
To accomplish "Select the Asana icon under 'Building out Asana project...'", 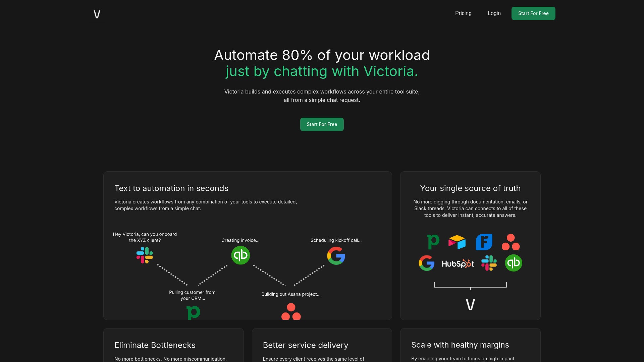I will [x=290, y=312].
